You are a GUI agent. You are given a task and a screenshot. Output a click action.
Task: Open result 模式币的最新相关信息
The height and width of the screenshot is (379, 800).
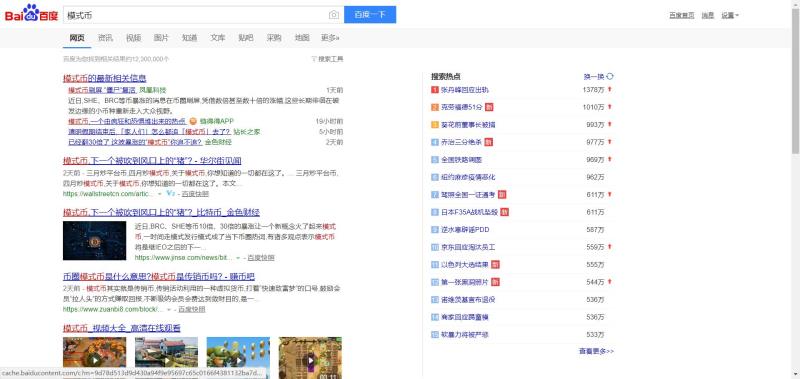click(105, 78)
